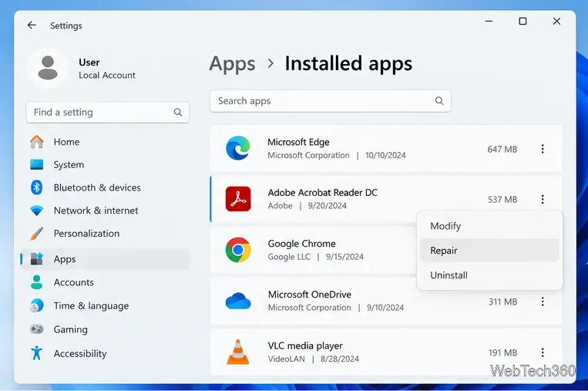The width and height of the screenshot is (588, 391).
Task: Click the back arrow in Settings
Action: [32, 25]
